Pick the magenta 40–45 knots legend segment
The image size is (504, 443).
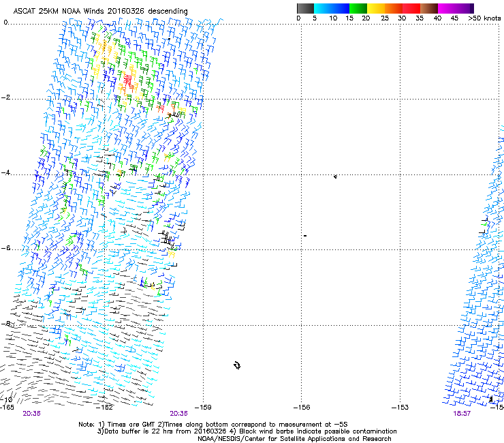(447, 8)
